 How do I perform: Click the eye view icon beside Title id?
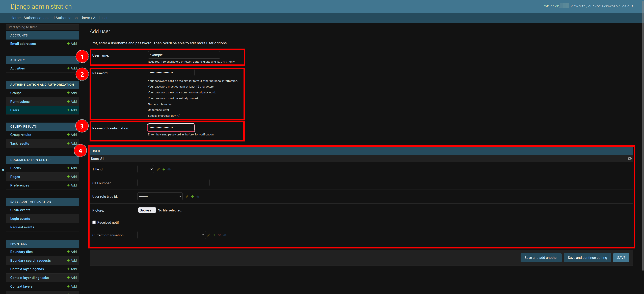[169, 169]
